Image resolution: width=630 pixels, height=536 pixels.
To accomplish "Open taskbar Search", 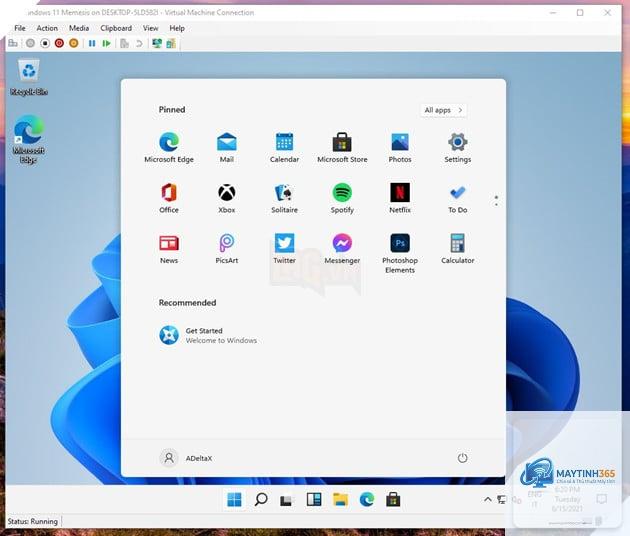I will pos(261,500).
